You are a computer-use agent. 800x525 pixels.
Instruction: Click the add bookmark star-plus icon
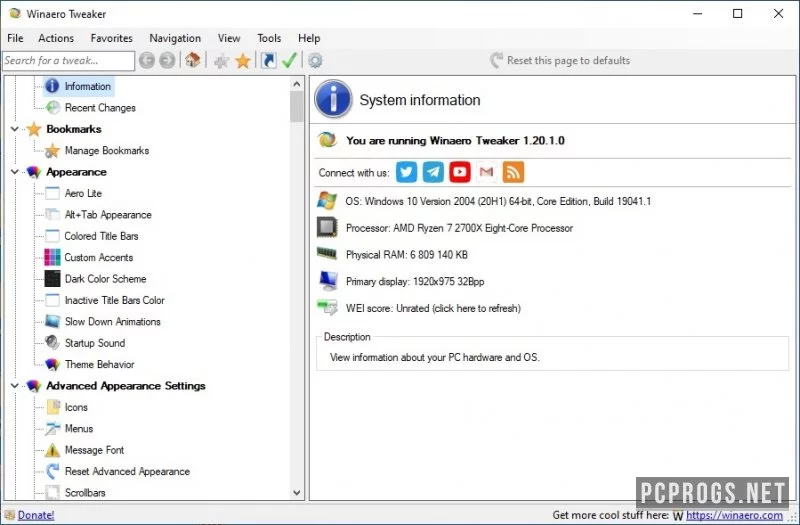tap(221, 61)
